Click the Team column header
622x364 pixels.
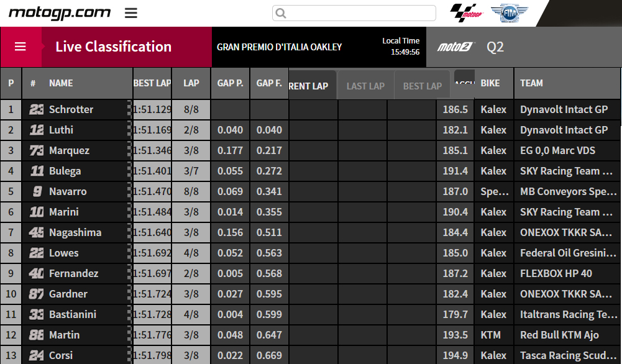coord(531,83)
